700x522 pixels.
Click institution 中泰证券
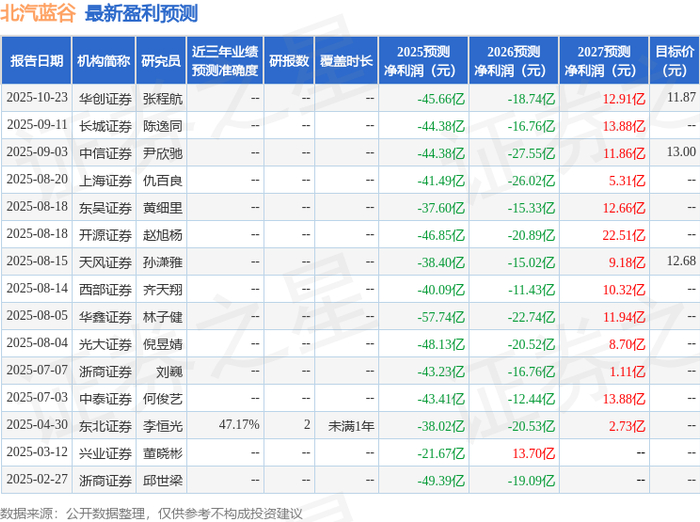pos(105,399)
